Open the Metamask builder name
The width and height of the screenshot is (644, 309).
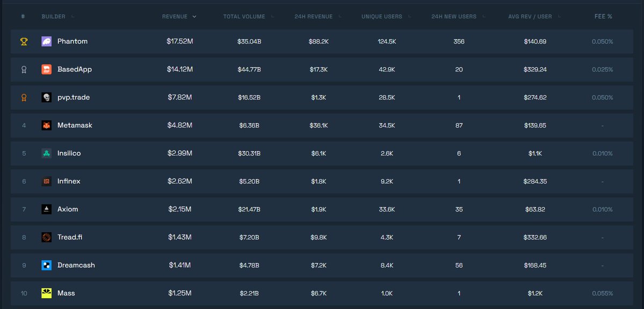tap(75, 125)
